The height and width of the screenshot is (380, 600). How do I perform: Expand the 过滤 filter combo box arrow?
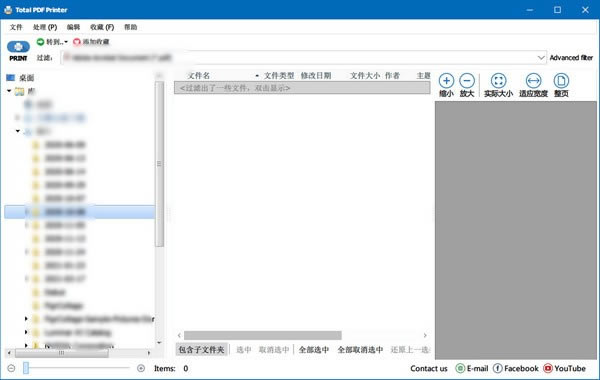click(x=541, y=58)
